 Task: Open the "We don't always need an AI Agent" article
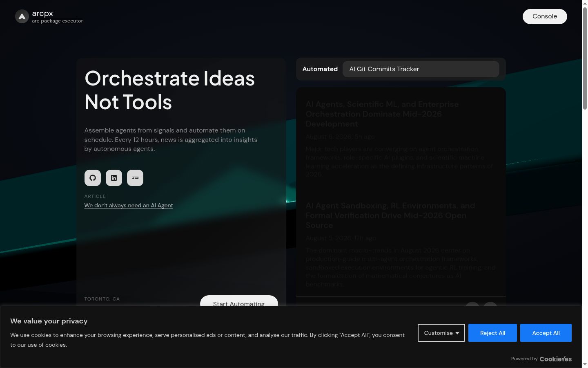pos(129,205)
